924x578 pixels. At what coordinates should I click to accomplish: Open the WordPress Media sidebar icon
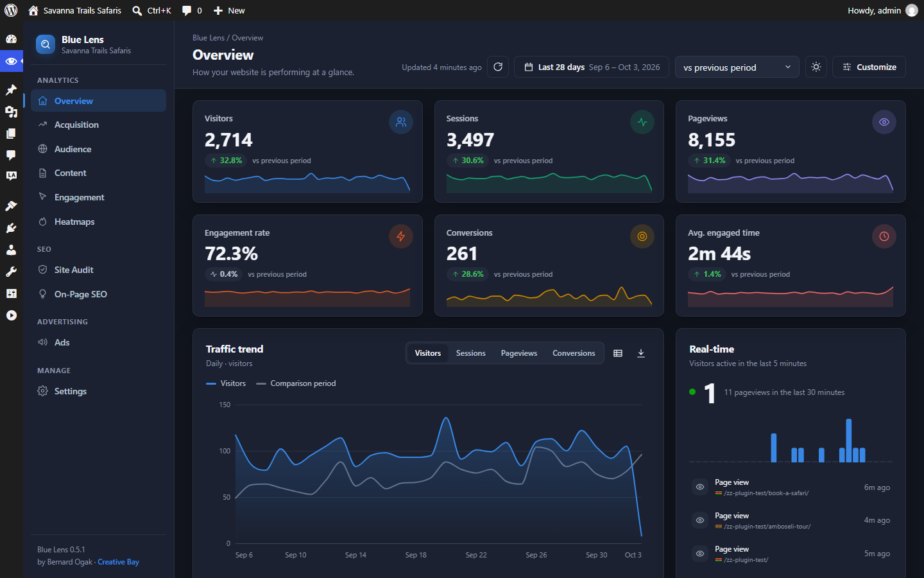tap(11, 112)
